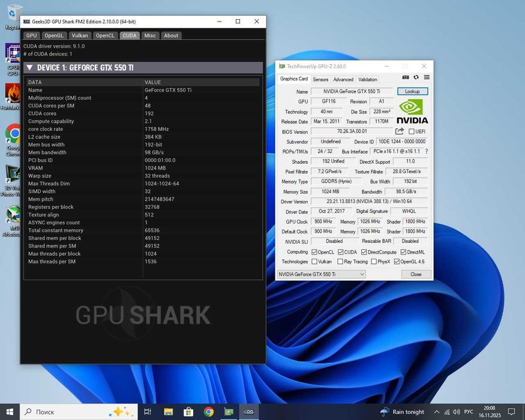This screenshot has height=420, width=525.
Task: Open the Validation tab in GPU-Z
Action: pos(368,79)
